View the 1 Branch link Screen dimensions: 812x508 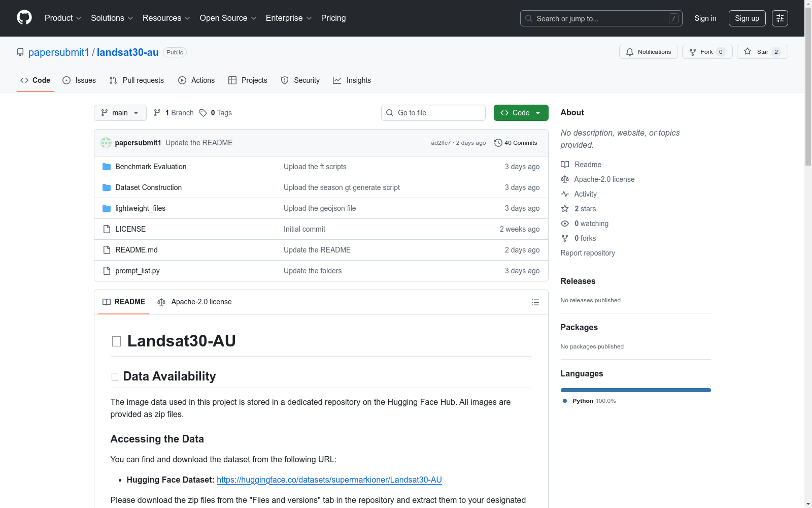point(174,113)
